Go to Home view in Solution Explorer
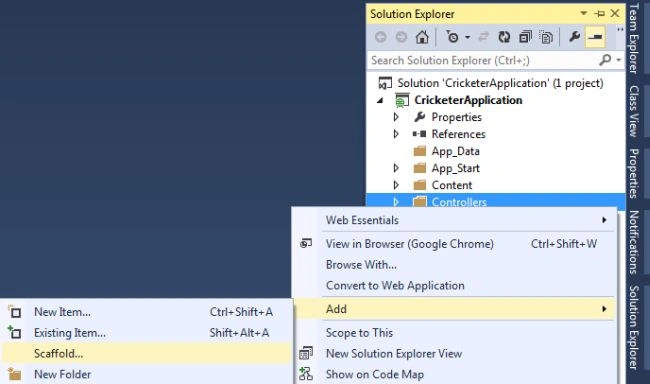This screenshot has height=384, width=650. point(422,37)
